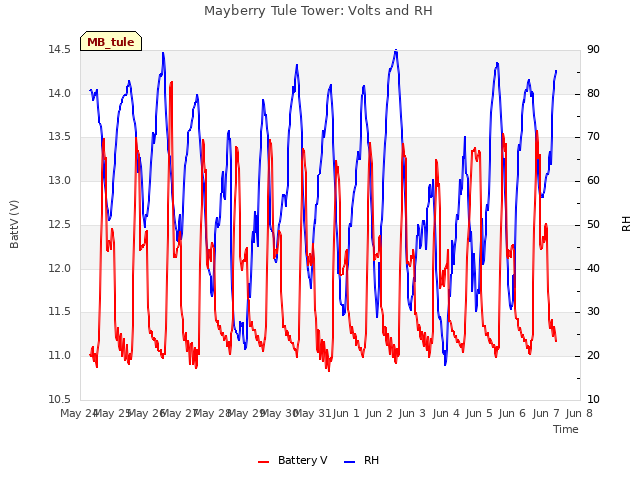Click the 14.5 tick on BattV axis
This screenshot has height=480, width=640.
(59, 49)
